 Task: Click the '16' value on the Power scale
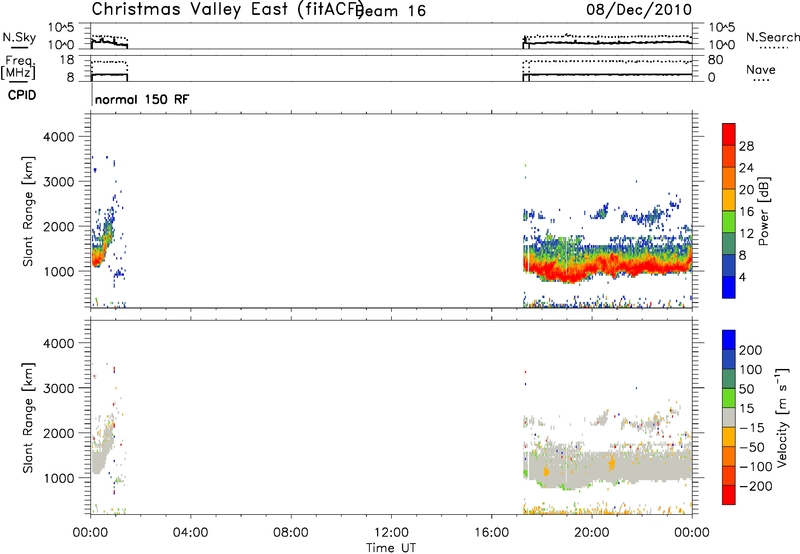click(746, 212)
